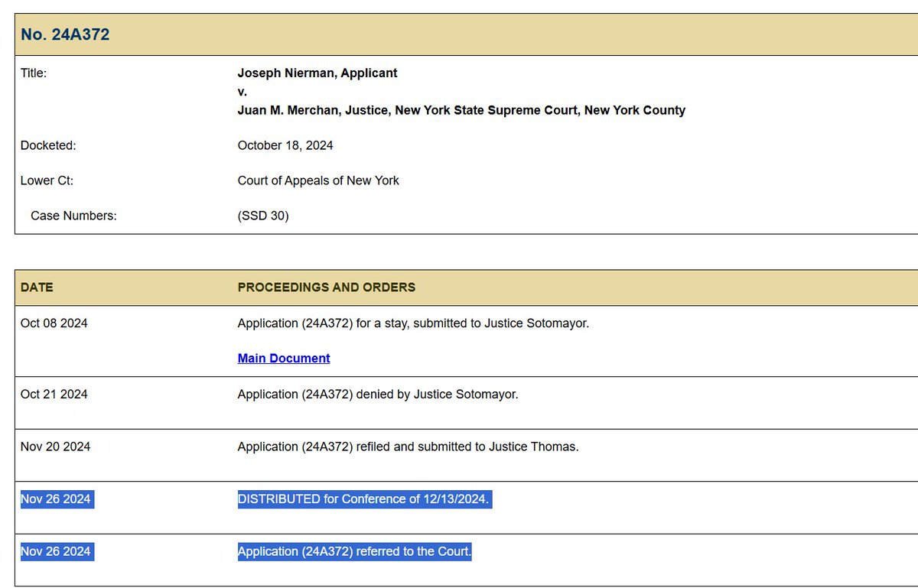Viewport: 918px width, 588px height.
Task: Click the Case Numbers: label
Action: click(73, 216)
